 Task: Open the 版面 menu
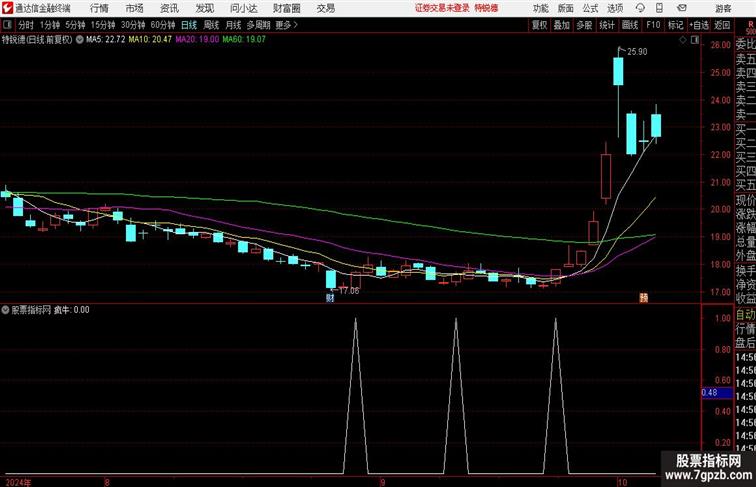pos(566,8)
